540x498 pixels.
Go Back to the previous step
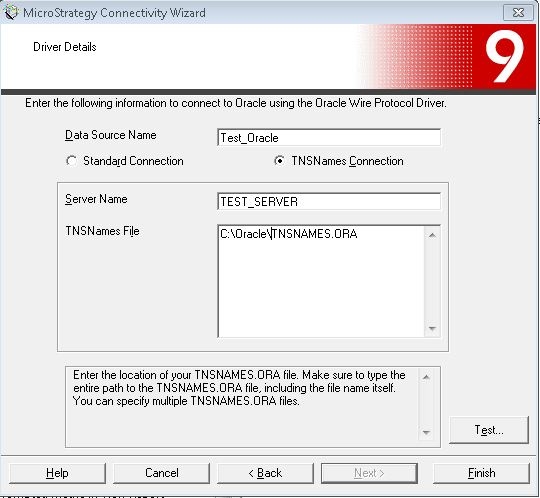coord(265,473)
